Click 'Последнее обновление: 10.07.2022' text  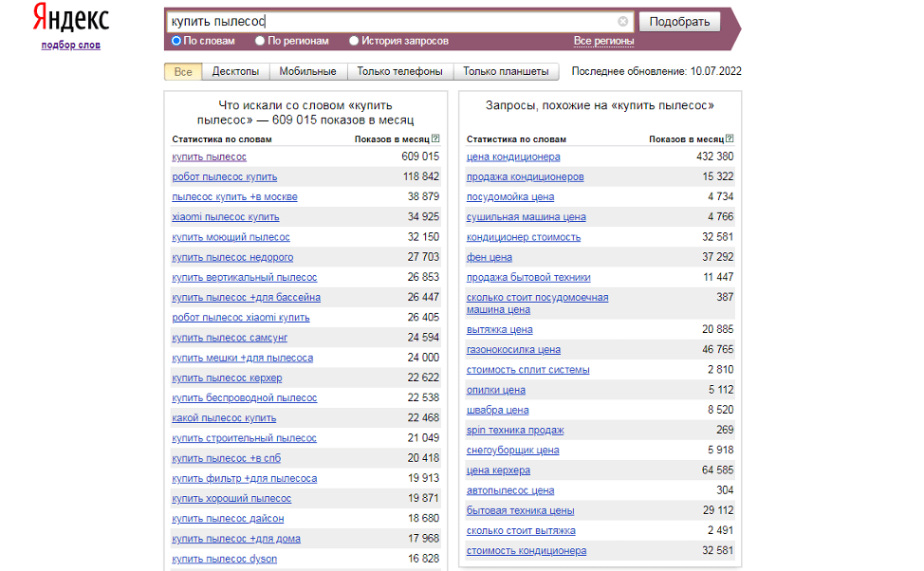point(656,71)
